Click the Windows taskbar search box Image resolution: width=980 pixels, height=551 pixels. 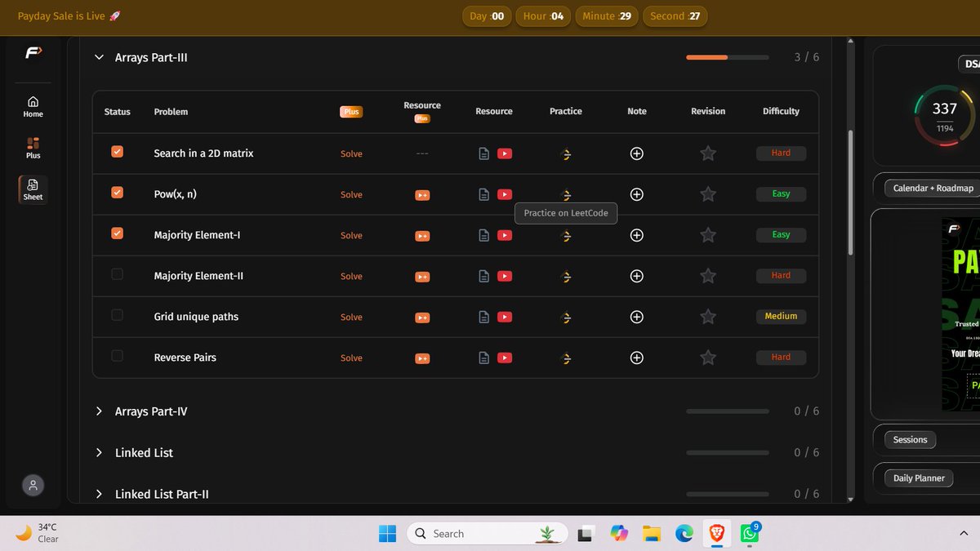(488, 534)
